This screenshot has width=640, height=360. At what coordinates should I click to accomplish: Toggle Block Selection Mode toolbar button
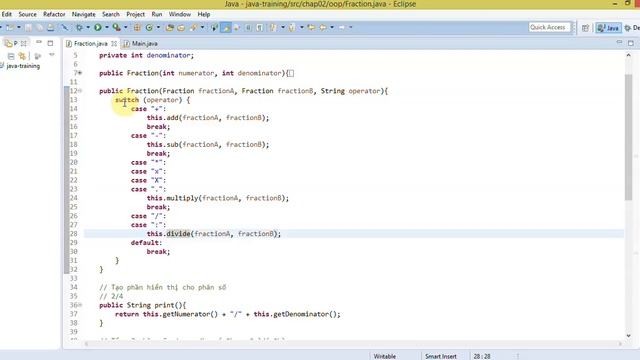click(248, 27)
